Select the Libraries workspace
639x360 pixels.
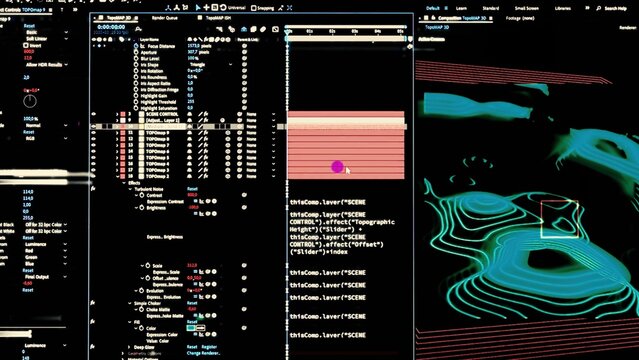(x=563, y=8)
